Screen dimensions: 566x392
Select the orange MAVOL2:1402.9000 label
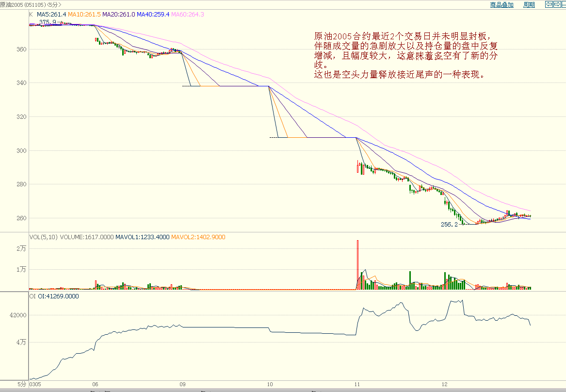coord(198,237)
